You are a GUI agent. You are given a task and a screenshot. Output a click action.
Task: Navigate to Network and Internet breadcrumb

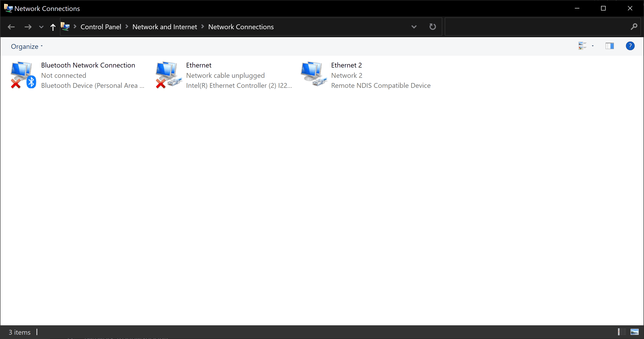pos(165,27)
